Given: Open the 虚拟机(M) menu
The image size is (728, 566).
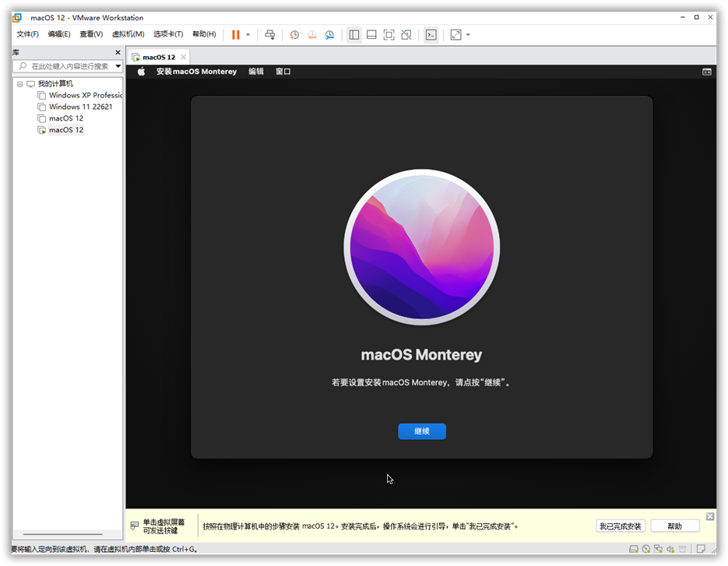Looking at the screenshot, I should pyautogui.click(x=128, y=34).
